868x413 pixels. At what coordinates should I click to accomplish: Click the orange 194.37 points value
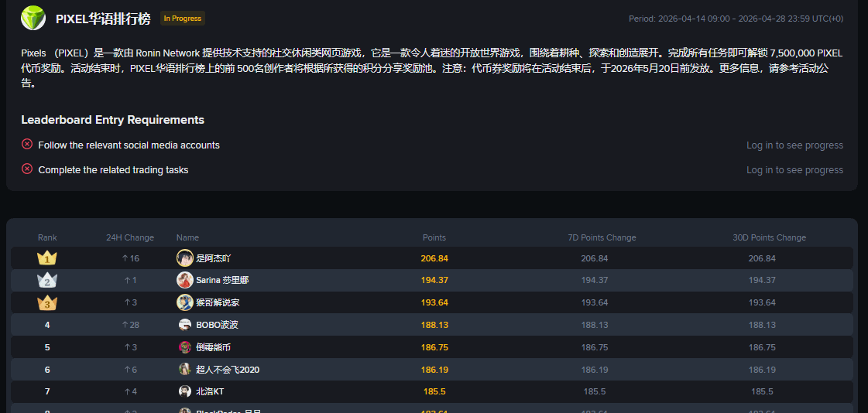(x=434, y=280)
